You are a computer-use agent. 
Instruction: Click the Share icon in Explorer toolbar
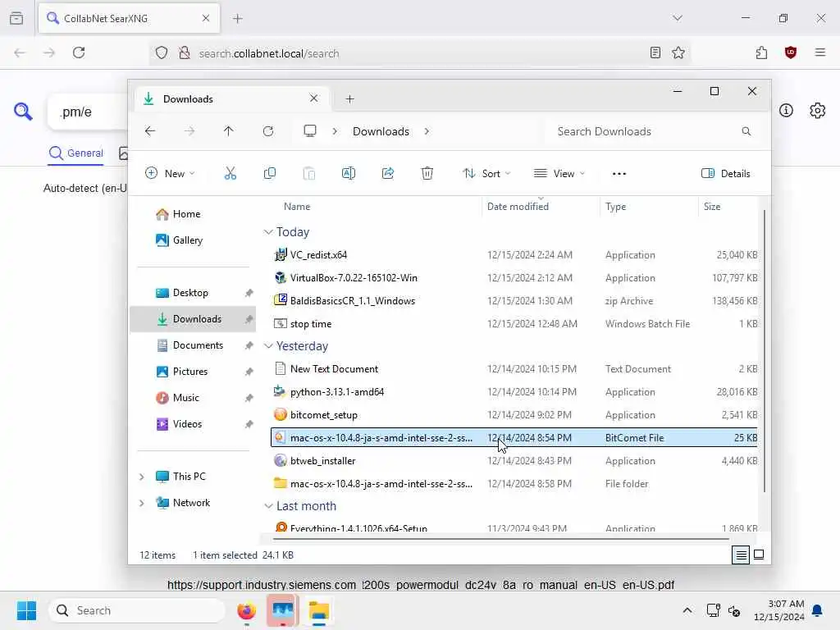(x=388, y=173)
